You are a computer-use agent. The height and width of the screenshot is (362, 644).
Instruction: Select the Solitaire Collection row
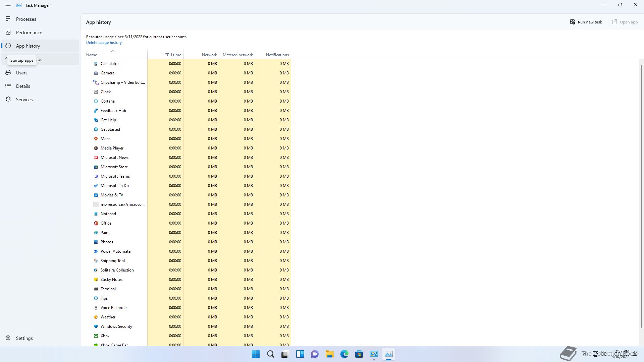[186, 270]
